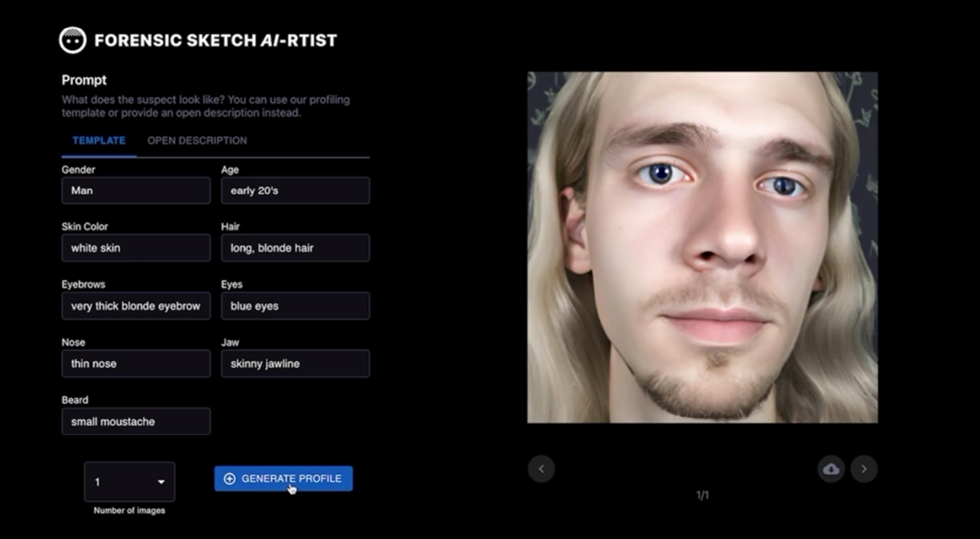The height and width of the screenshot is (539, 980).
Task: Click the generated suspect portrait image
Action: tap(703, 245)
